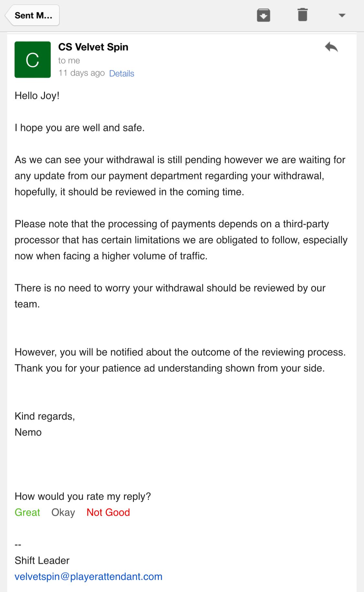Open the more options dropdown arrow

342,15
